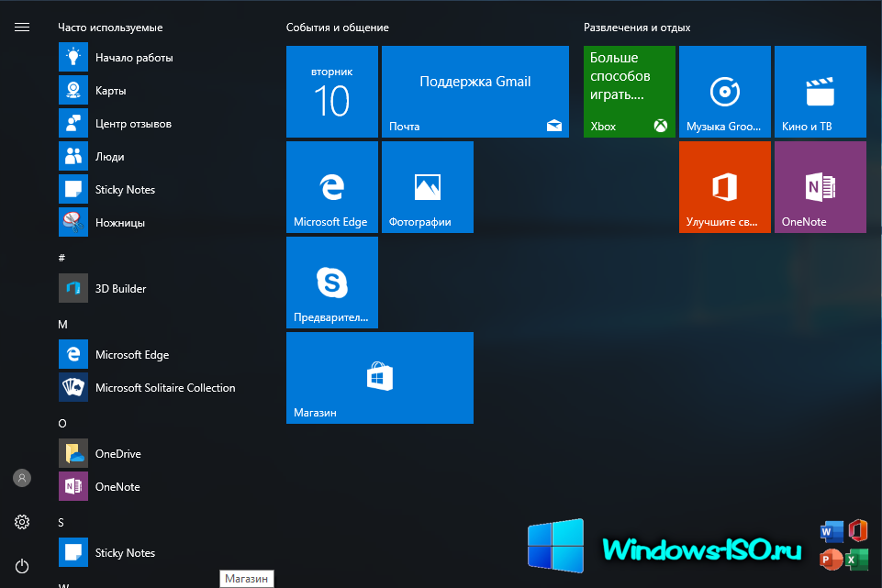The width and height of the screenshot is (882, 588).
Task: Open the calendar tile вторник 10
Action: click(332, 92)
